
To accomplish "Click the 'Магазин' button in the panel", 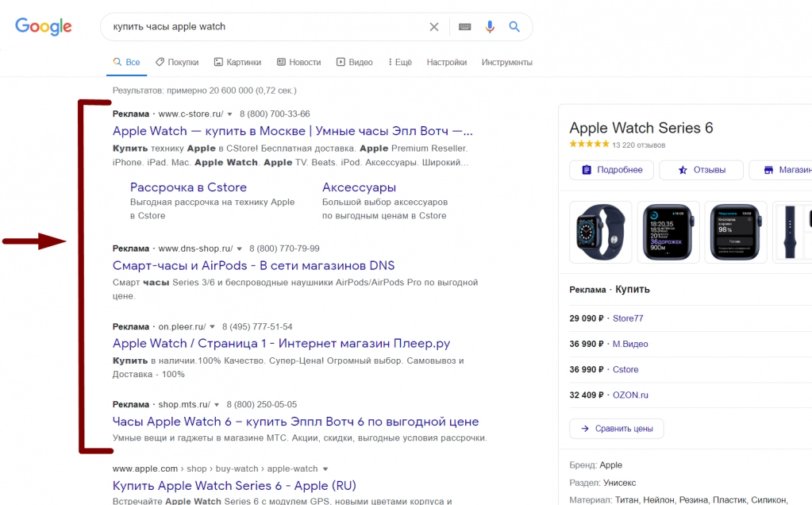I will [x=781, y=170].
